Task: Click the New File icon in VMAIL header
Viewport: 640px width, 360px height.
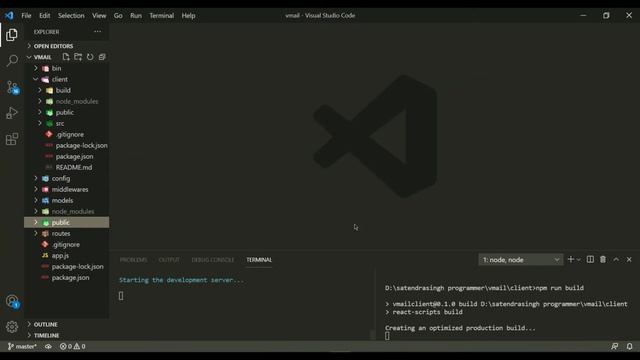Action: coord(66,57)
